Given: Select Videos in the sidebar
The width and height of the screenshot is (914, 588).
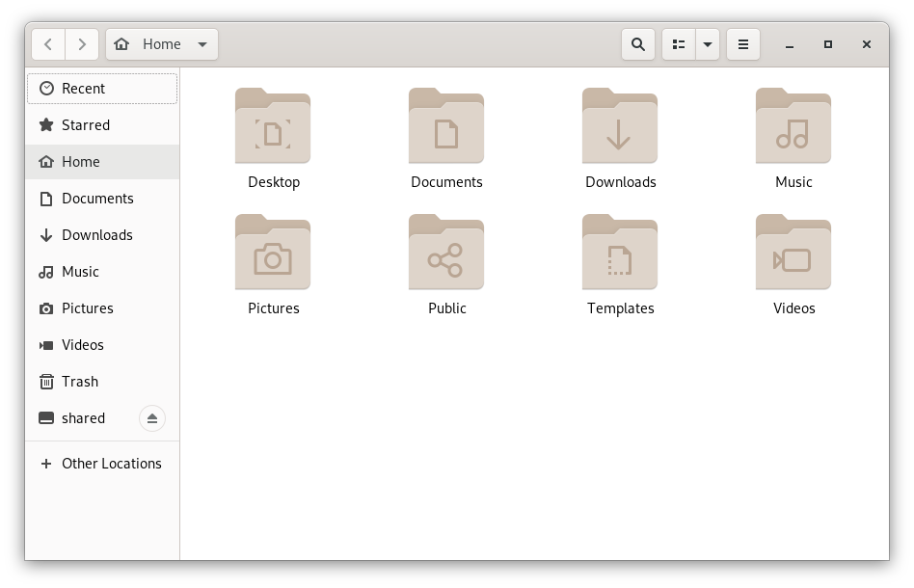Looking at the screenshot, I should click(x=83, y=344).
